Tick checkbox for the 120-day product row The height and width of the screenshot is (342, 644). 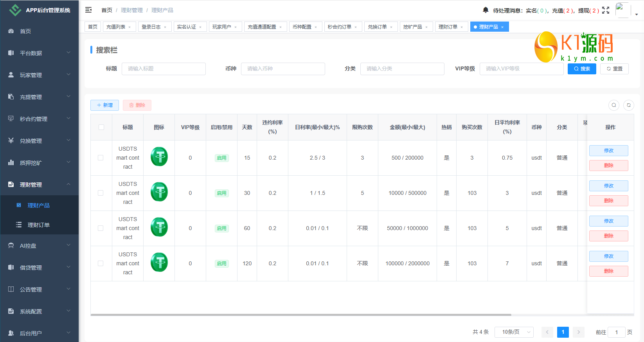coord(101,263)
